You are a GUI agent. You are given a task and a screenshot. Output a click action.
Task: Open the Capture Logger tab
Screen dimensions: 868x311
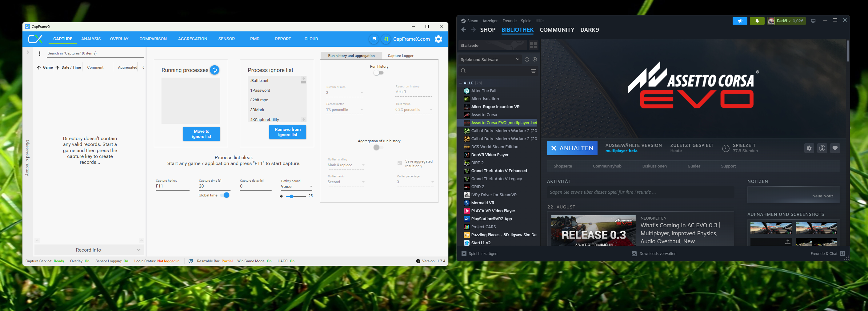click(x=400, y=56)
